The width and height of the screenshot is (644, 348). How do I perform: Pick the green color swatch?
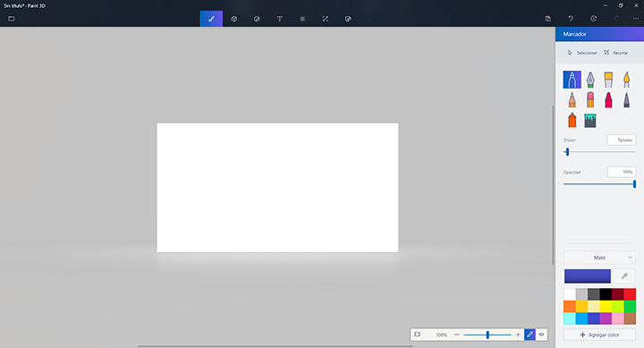pyautogui.click(x=630, y=307)
